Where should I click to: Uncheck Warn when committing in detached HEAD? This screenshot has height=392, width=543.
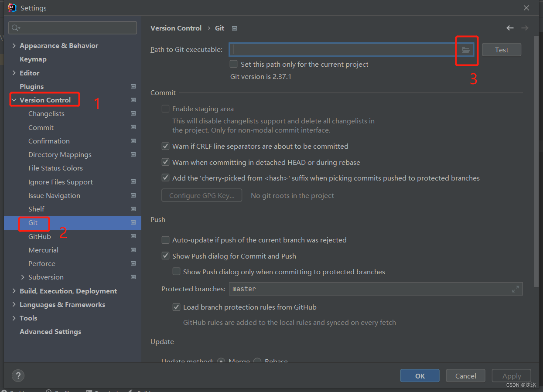point(165,162)
